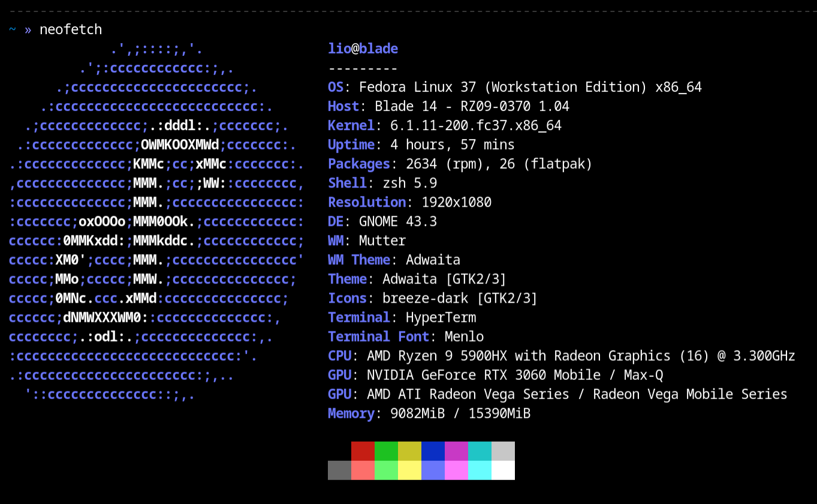817x504 pixels.
Task: Select the dark green color block
Action: click(386, 451)
